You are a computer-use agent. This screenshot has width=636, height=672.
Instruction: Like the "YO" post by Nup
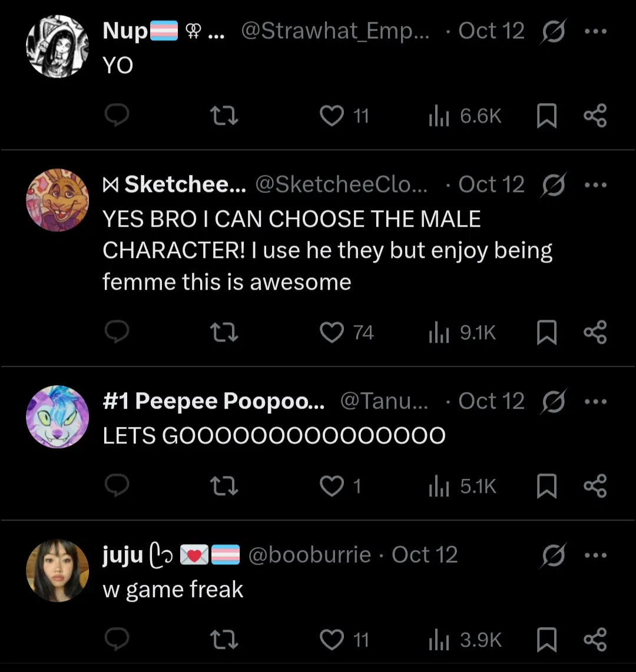[332, 116]
